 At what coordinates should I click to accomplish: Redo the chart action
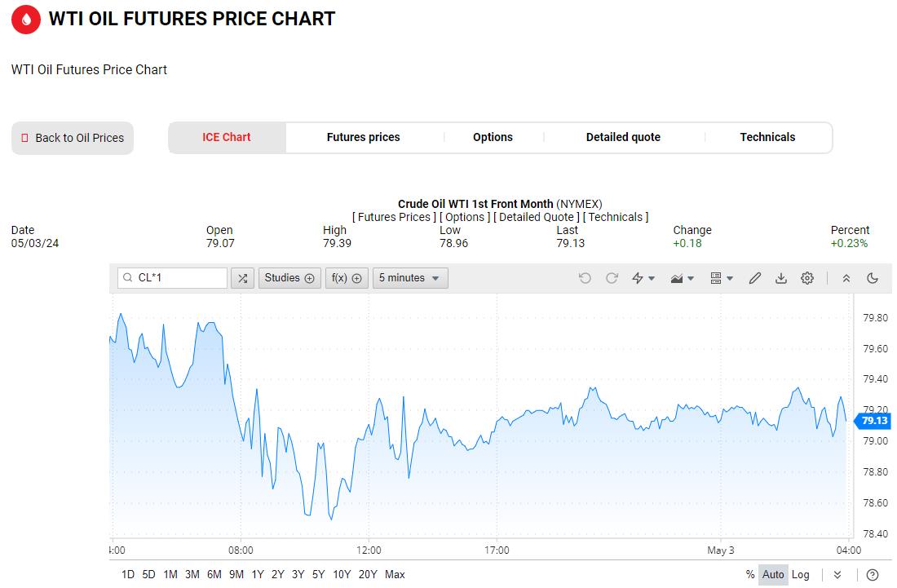[x=612, y=278]
